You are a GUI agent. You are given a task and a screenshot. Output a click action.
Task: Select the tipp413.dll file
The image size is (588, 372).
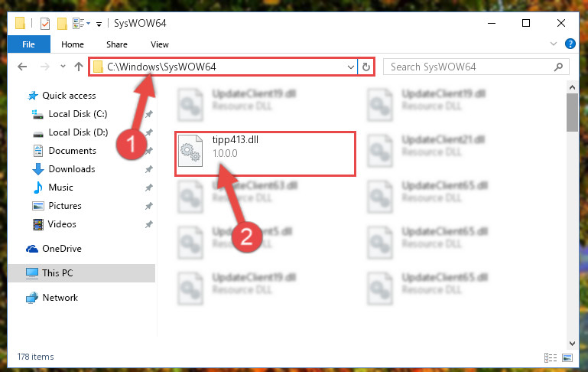tap(265, 154)
